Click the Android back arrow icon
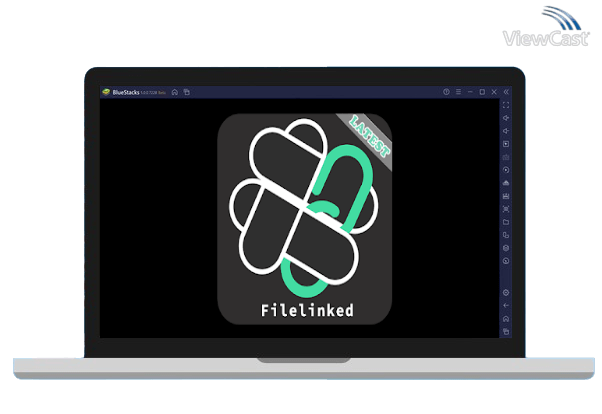Viewport: 602px width, 414px height. tap(506, 306)
